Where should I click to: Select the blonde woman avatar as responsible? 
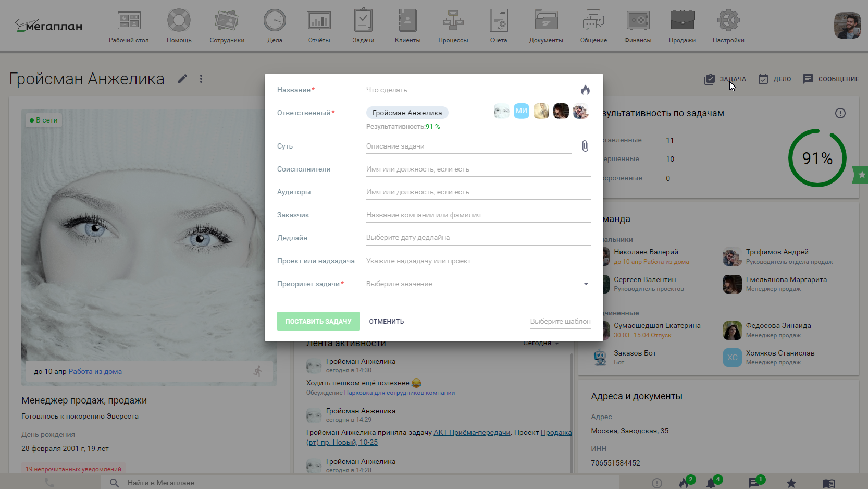541,111
